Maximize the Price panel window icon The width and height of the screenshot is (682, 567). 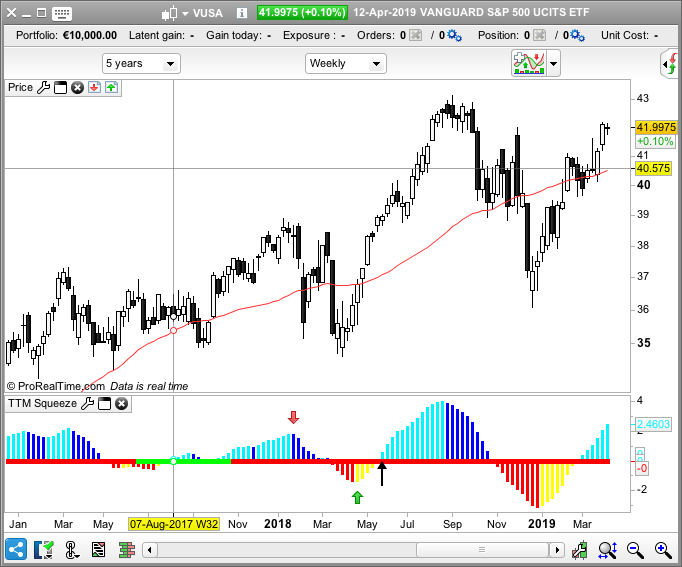pyautogui.click(x=60, y=87)
